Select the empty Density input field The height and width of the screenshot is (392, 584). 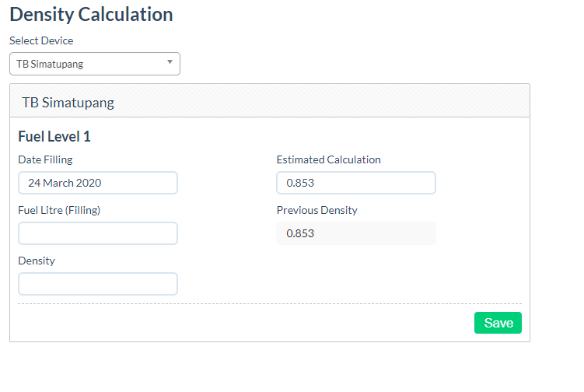click(x=98, y=284)
